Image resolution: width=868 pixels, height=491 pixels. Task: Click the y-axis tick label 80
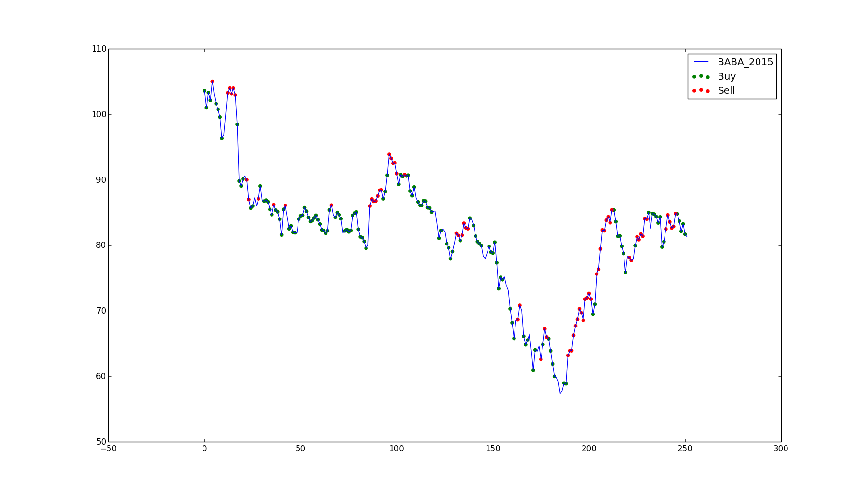click(100, 245)
